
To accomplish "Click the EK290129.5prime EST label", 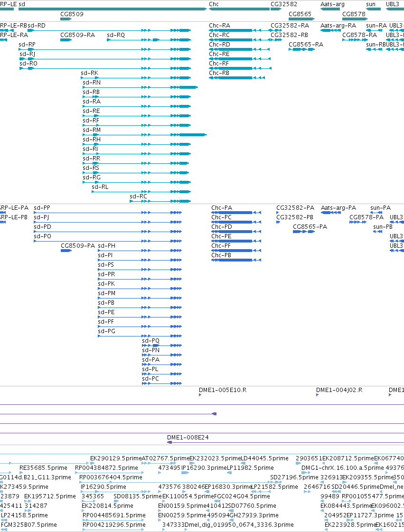I will 116,458.
